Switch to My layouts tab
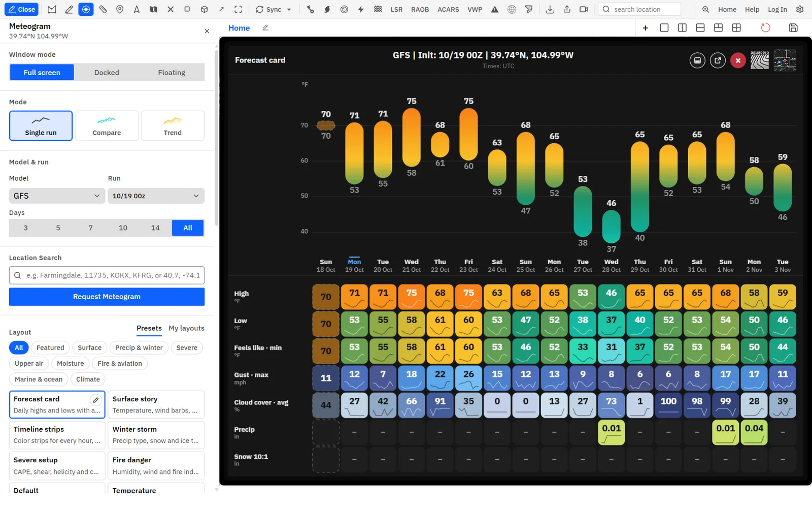This screenshot has width=812, height=508. pos(186,328)
